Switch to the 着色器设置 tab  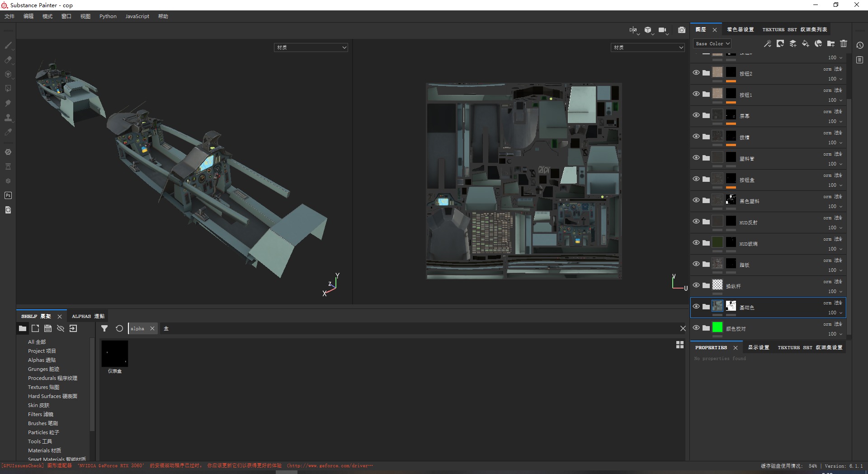click(740, 29)
